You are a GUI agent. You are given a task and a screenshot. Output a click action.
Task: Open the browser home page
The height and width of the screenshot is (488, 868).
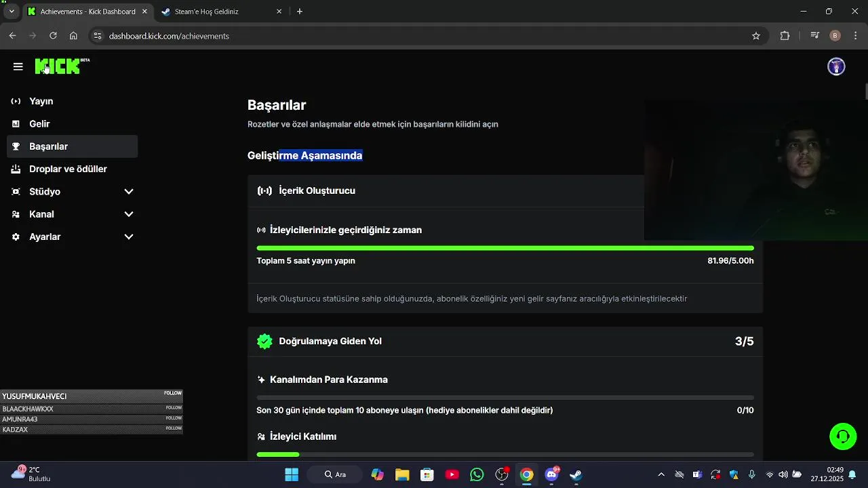point(73,36)
